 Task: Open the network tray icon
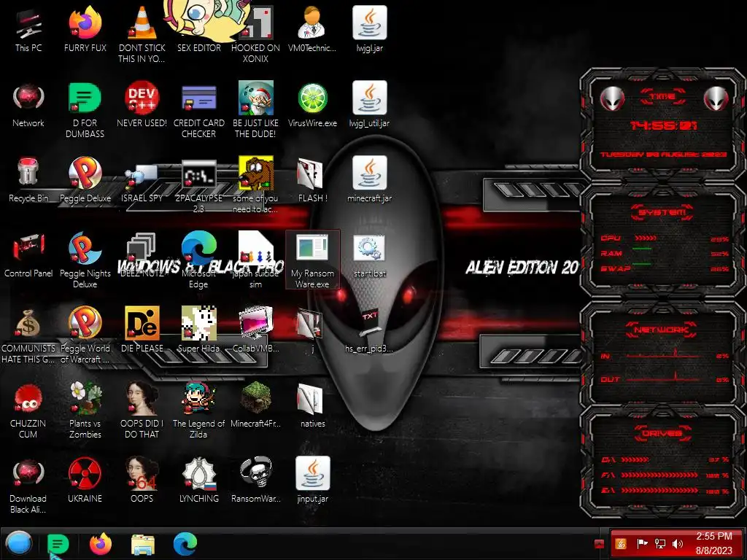659,544
